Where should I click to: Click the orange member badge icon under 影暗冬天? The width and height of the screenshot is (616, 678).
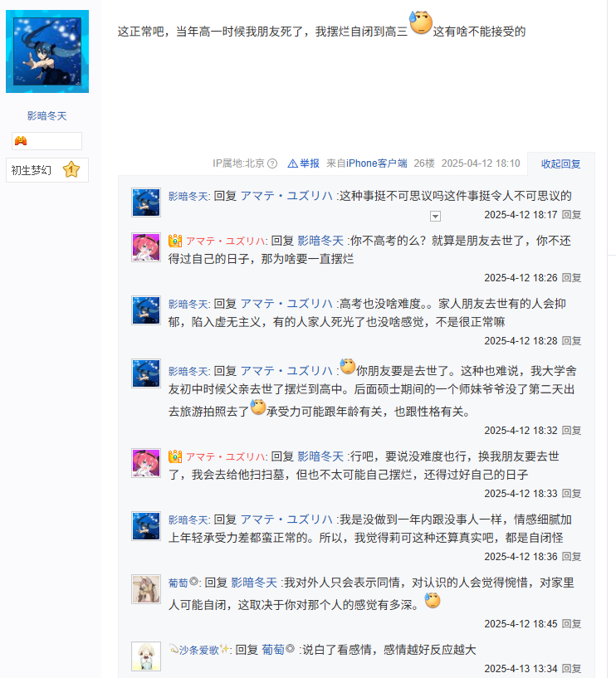point(21,140)
